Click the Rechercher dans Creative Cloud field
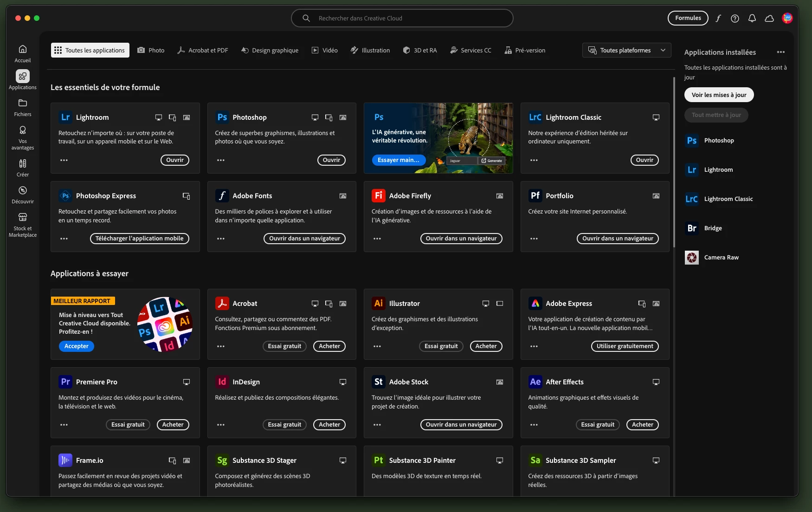 [x=402, y=18]
